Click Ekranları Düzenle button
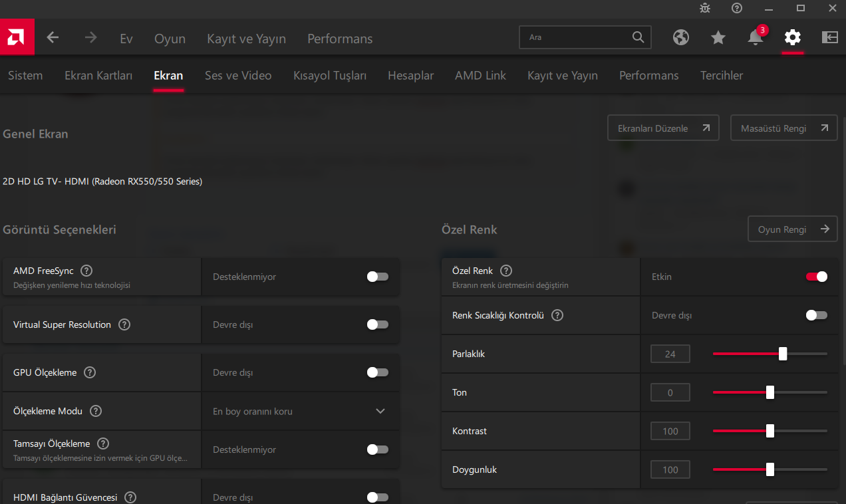 [663, 128]
